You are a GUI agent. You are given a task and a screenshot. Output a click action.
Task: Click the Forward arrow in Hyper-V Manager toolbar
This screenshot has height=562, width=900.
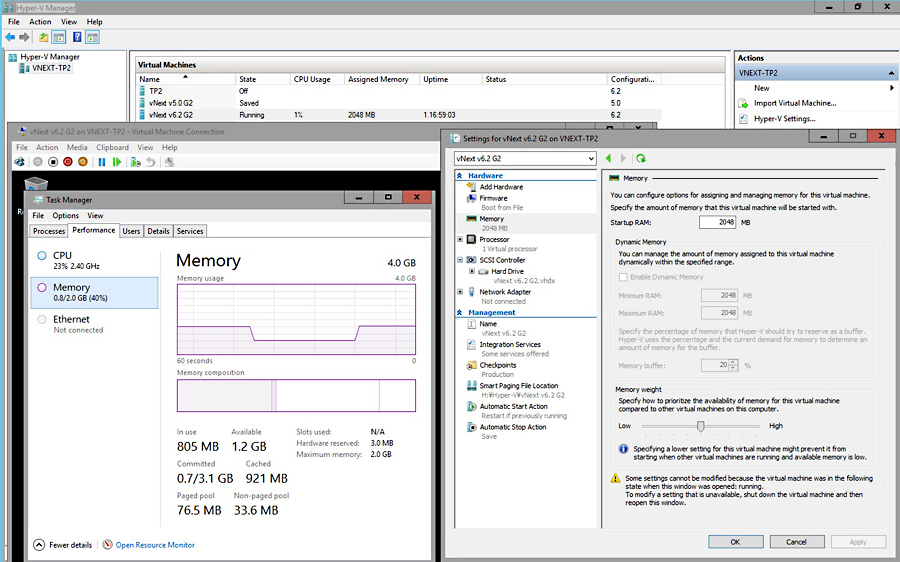[24, 37]
